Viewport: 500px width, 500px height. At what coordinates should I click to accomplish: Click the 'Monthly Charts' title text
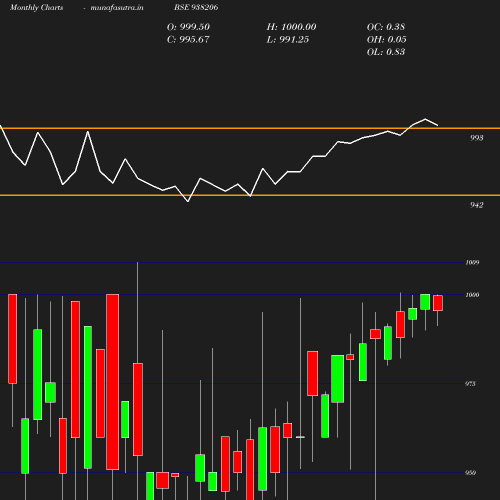pos(37,8)
